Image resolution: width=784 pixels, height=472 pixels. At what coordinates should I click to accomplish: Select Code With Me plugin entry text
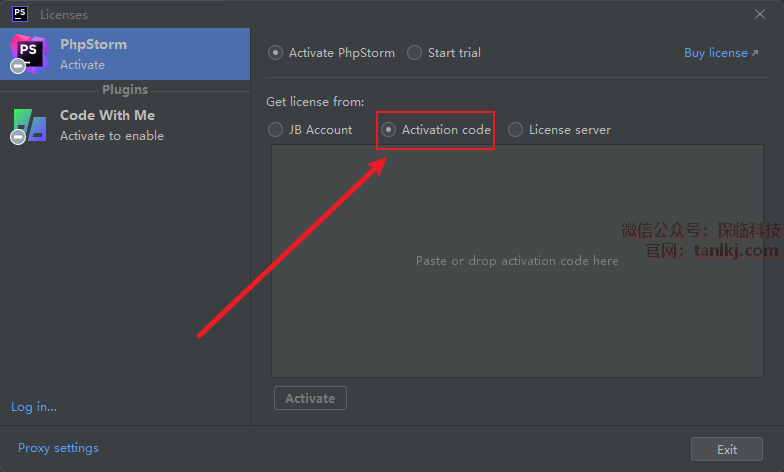(x=108, y=125)
